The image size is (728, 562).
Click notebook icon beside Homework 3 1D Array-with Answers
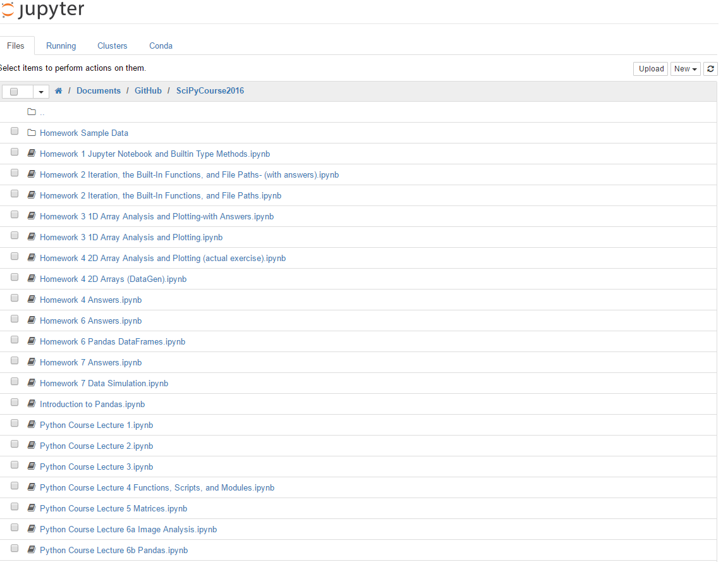(32, 216)
